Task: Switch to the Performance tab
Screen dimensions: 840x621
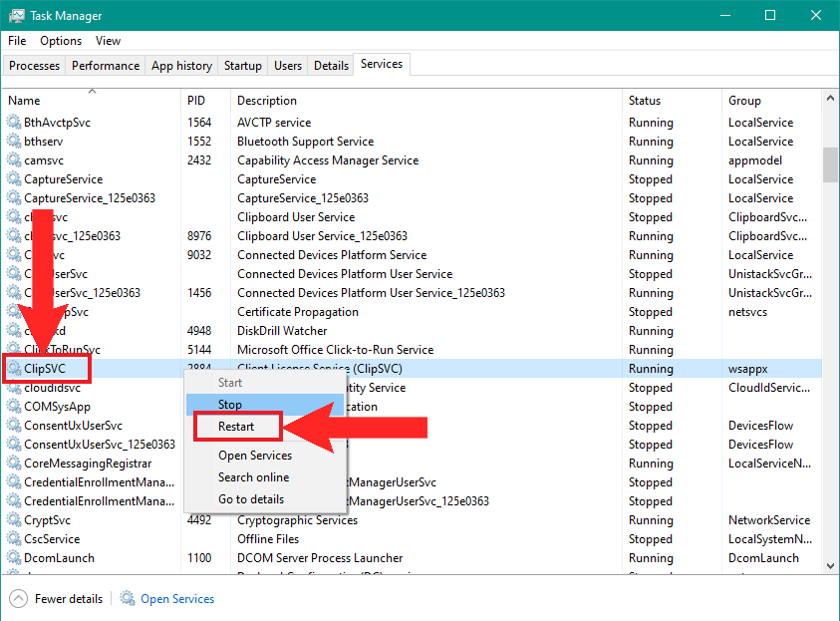Action: coord(106,66)
